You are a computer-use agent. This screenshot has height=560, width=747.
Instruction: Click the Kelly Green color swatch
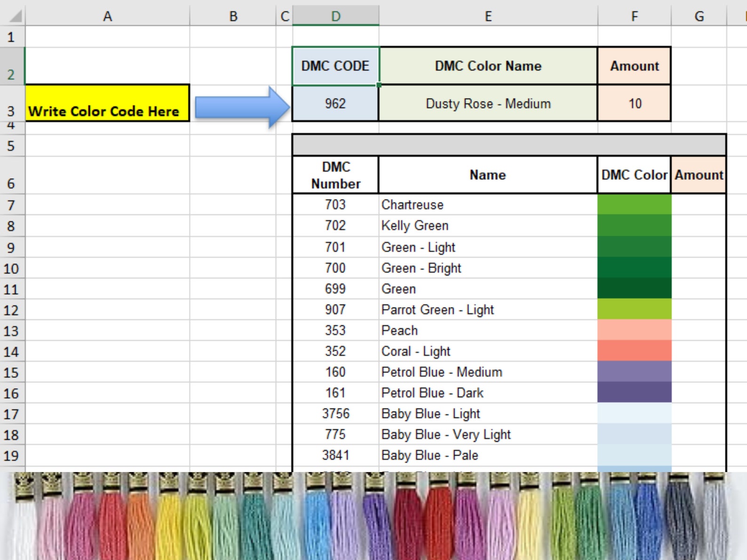(x=634, y=226)
